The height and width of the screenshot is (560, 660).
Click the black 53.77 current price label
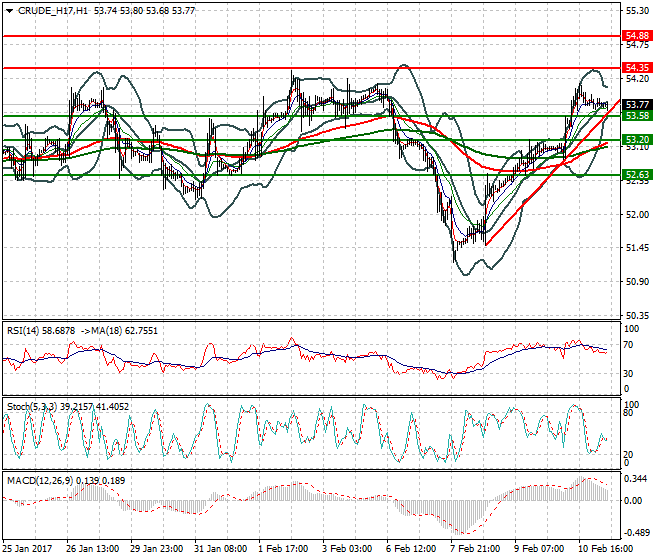point(637,104)
